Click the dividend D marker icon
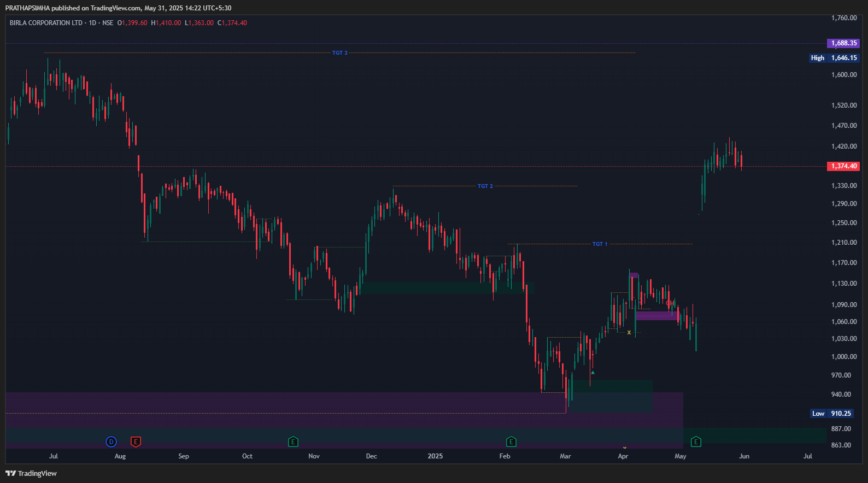Screen dimensions: 868x483 coord(111,441)
